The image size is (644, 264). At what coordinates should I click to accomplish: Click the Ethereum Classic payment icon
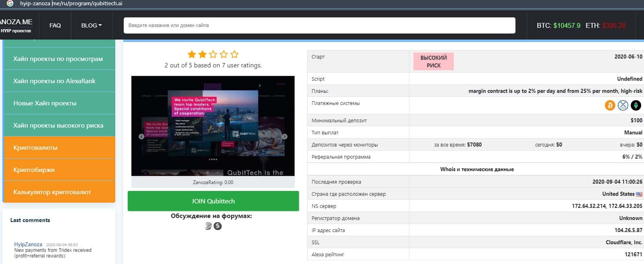point(636,105)
